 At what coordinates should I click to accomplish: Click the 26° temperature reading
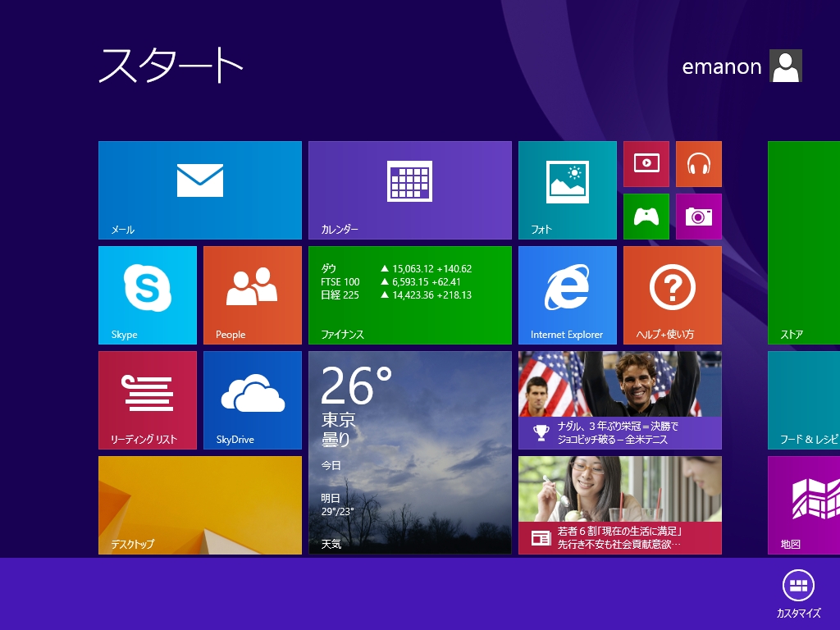click(x=356, y=385)
